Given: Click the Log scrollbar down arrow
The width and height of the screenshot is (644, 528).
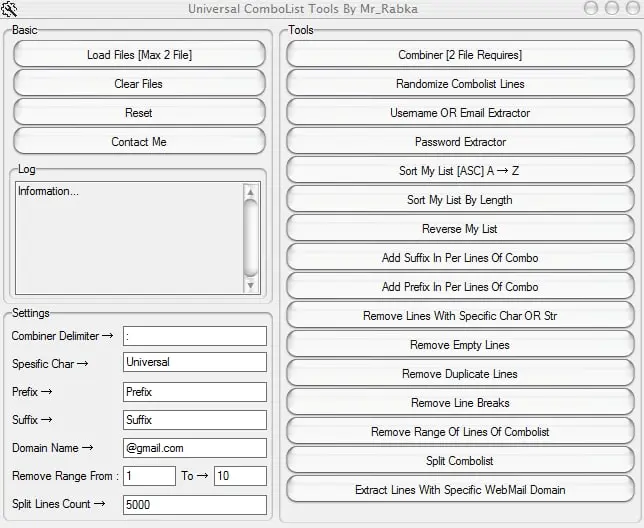Looking at the screenshot, I should [x=251, y=285].
